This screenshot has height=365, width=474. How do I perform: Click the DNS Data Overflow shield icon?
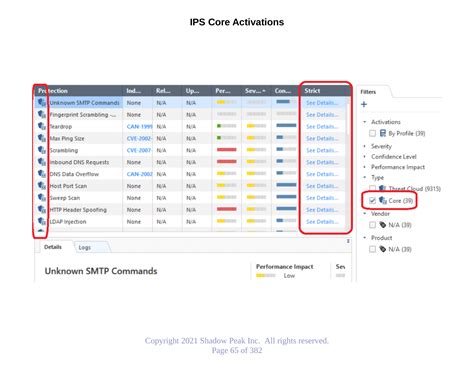(42, 174)
